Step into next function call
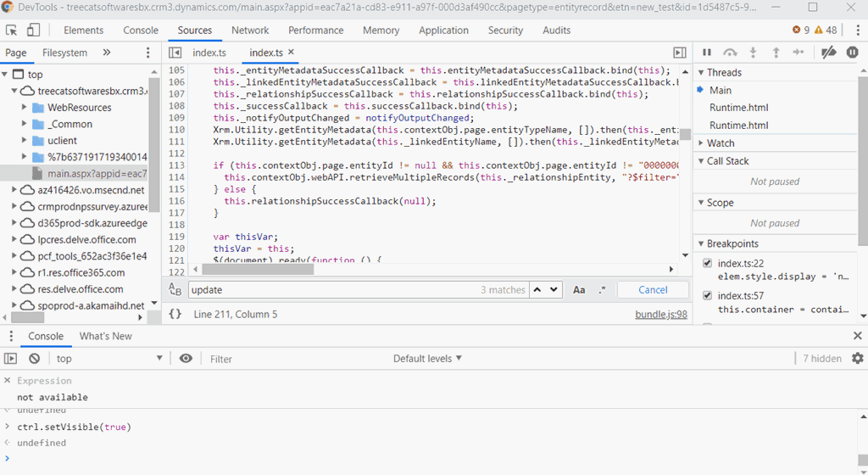Screen dimensions: 868x475 tap(753, 52)
